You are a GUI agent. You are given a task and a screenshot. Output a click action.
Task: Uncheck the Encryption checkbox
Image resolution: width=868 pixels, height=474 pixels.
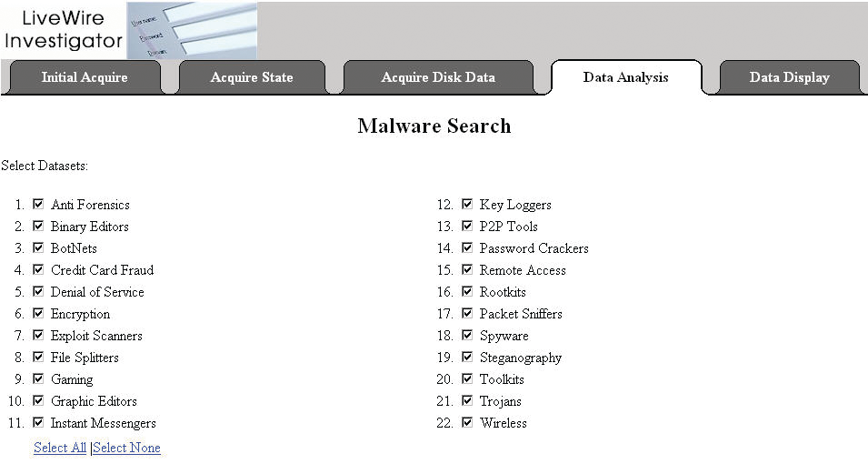38,313
